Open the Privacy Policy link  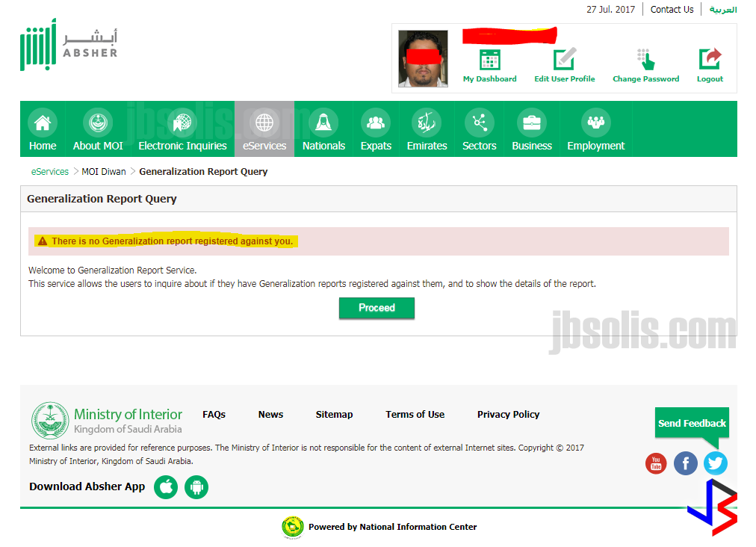pyautogui.click(x=508, y=414)
